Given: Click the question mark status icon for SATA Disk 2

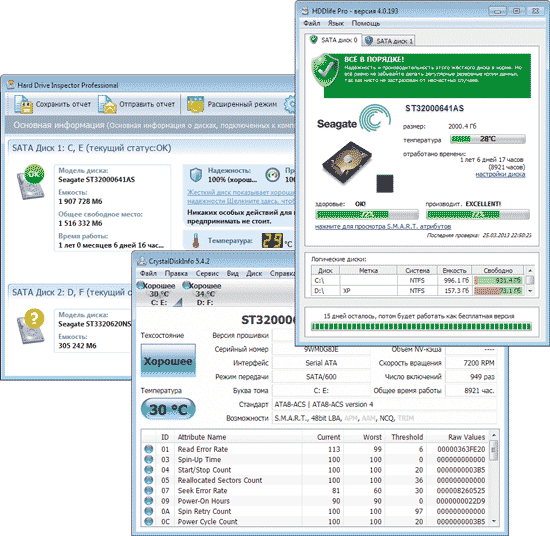Looking at the screenshot, I should point(34,319).
